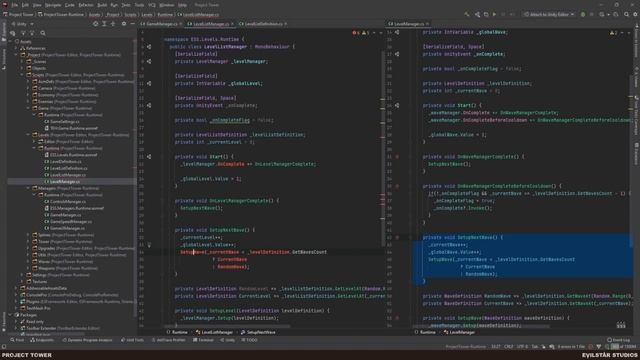The height and width of the screenshot is (360, 640).
Task: Click the search icon in Explorer toolbar
Action: (43, 33)
